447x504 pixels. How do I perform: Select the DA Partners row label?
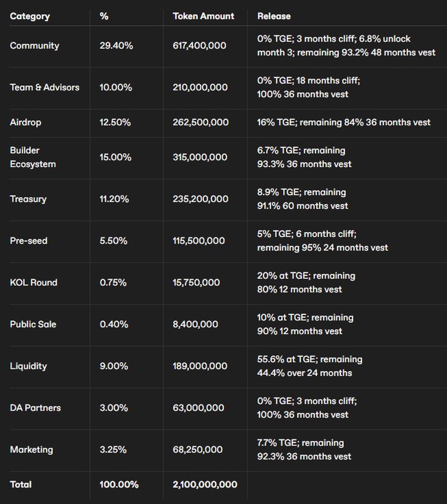[35, 408]
